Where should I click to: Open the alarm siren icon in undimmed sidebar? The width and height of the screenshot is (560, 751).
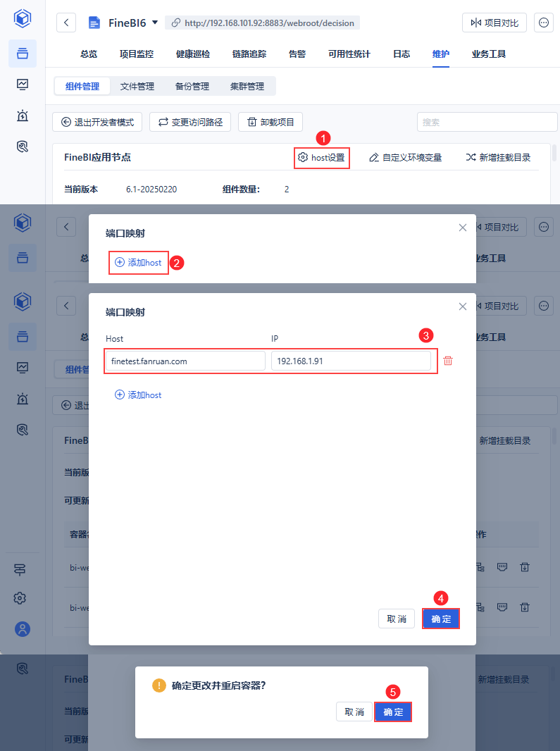click(23, 116)
